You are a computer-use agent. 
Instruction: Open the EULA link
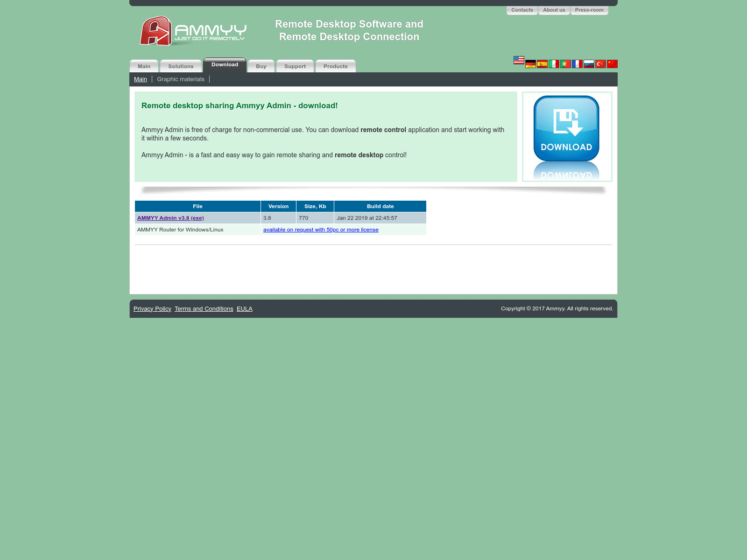(245, 309)
